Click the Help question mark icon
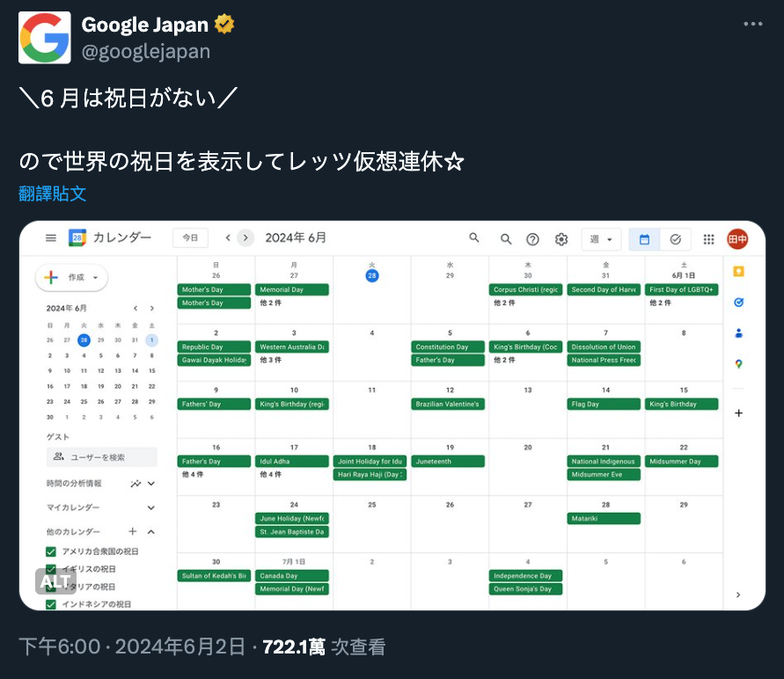784x679 pixels. coord(532,238)
